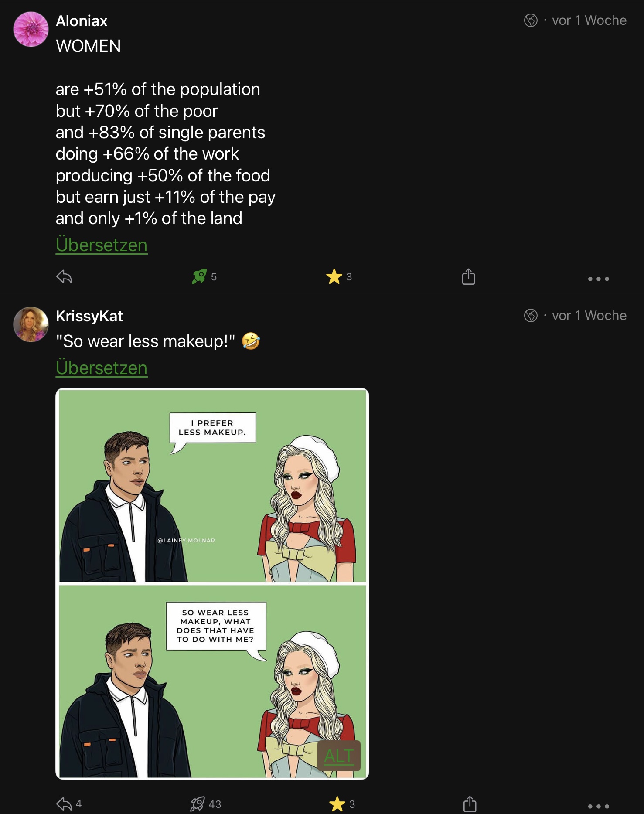The height and width of the screenshot is (814, 644).
Task: Share KrissyKat's post
Action: [x=469, y=804]
